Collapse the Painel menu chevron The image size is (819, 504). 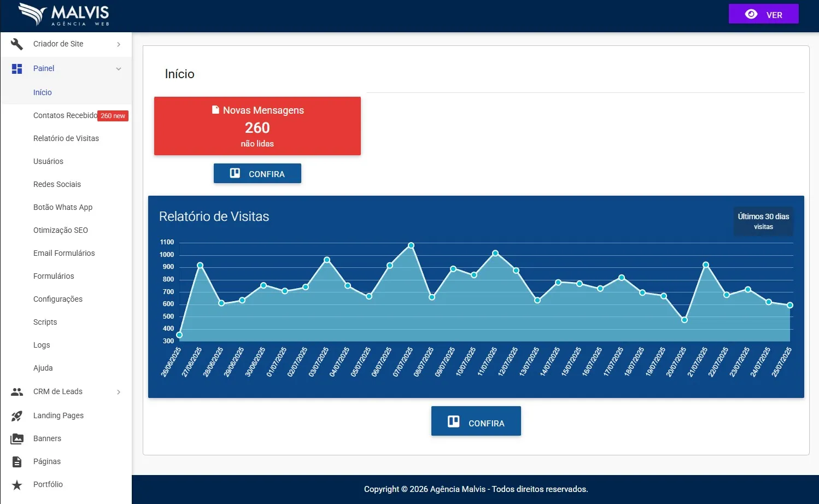coord(119,69)
